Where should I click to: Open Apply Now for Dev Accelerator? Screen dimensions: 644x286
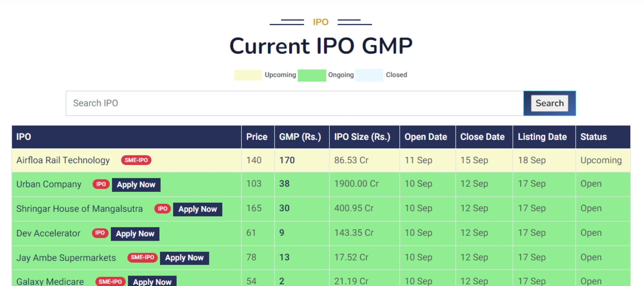pyautogui.click(x=135, y=234)
